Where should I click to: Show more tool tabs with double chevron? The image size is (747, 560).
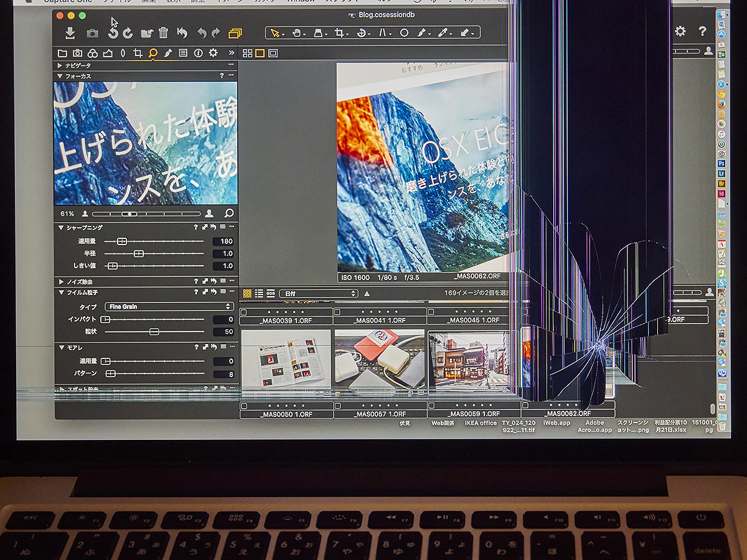[232, 53]
